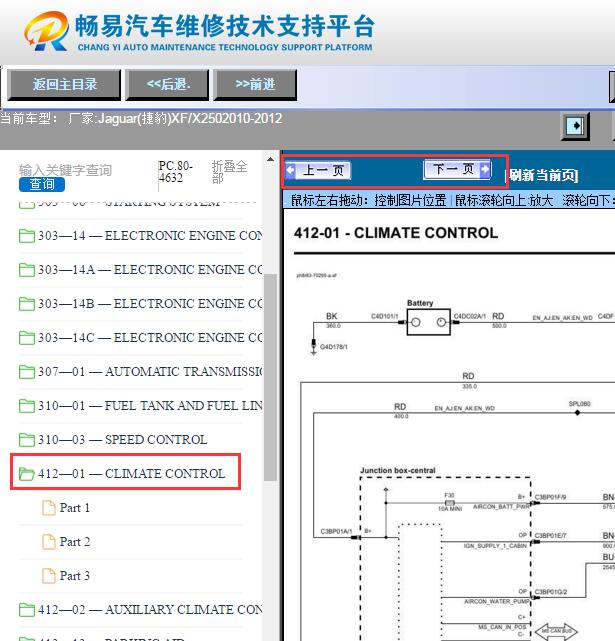This screenshot has width=615, height=641.
Task: Click open-folder icon beside 412—01 entry
Action: pos(27,473)
